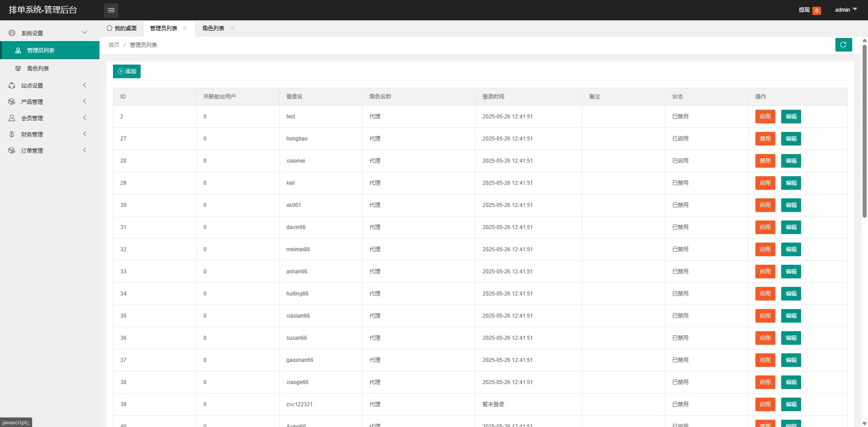Click the 添加 add administrator button
This screenshot has height=427, width=868.
point(127,71)
